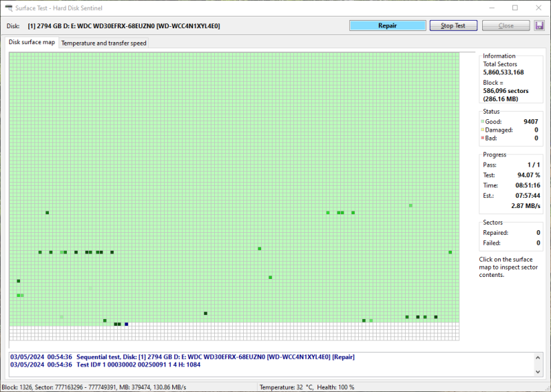Minimize the Surface Test window
This screenshot has width=551, height=392.
click(492, 8)
